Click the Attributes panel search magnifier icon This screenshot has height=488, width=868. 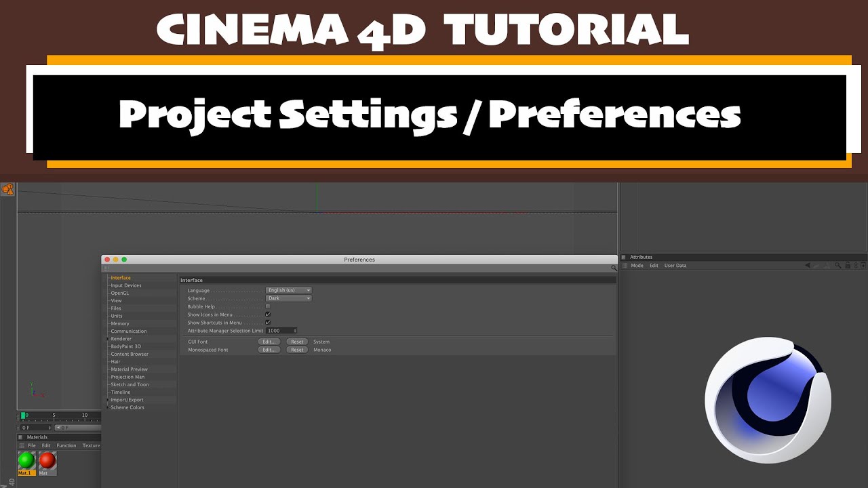(x=837, y=266)
